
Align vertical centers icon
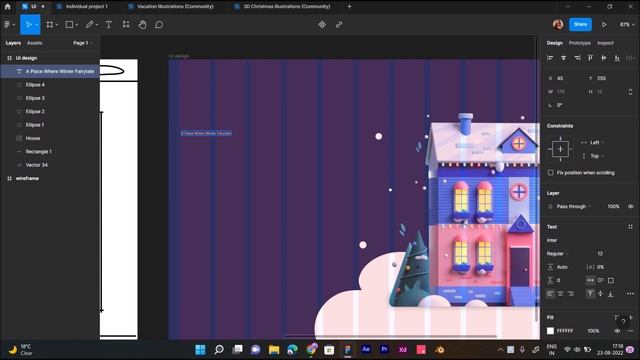point(604,58)
